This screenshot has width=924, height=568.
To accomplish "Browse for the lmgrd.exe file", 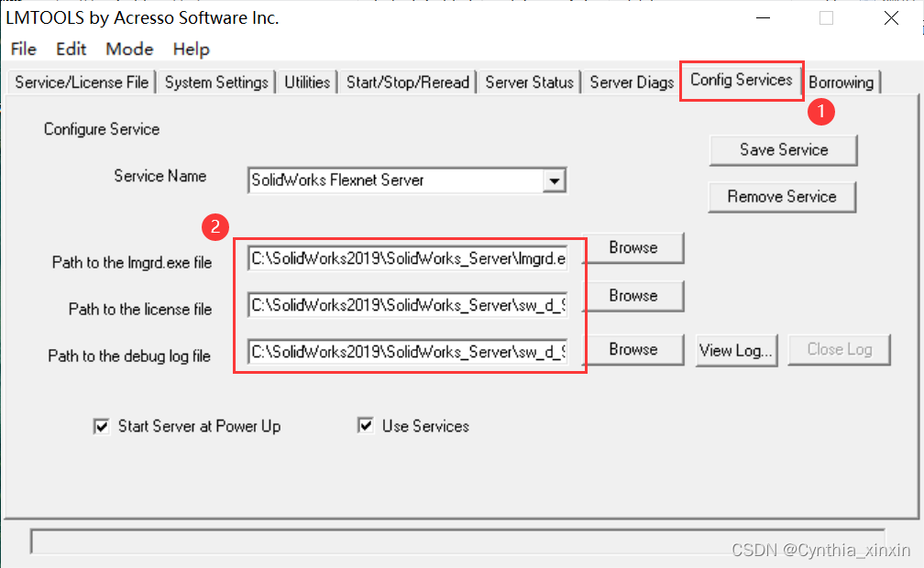I will pos(633,247).
